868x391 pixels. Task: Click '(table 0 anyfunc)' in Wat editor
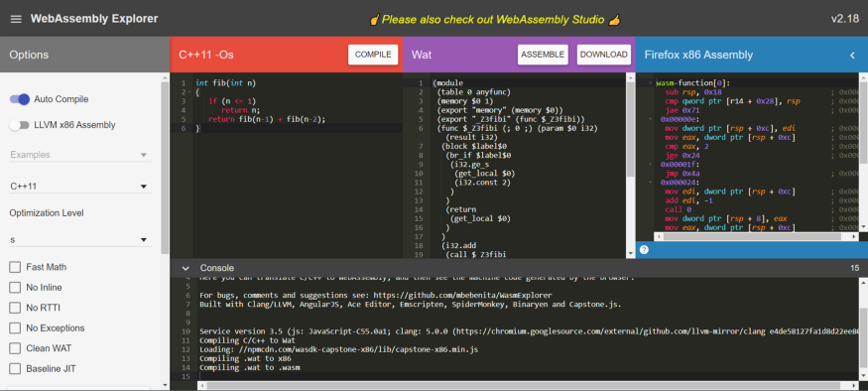coord(473,92)
